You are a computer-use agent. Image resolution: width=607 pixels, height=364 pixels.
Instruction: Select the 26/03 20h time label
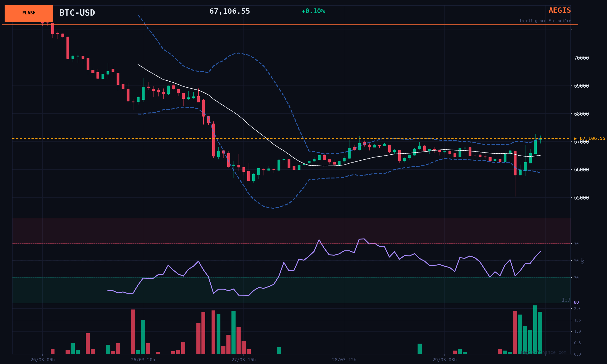point(143,360)
